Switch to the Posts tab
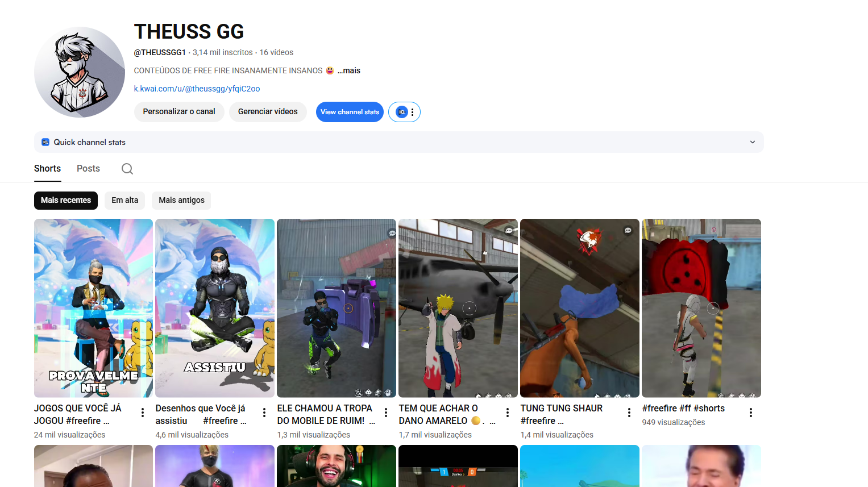This screenshot has width=868, height=487. tap(88, 169)
